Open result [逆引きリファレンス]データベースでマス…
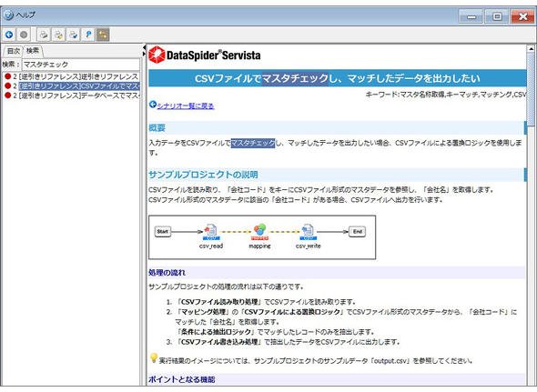Viewport: 537px width, 392px height. point(79,95)
